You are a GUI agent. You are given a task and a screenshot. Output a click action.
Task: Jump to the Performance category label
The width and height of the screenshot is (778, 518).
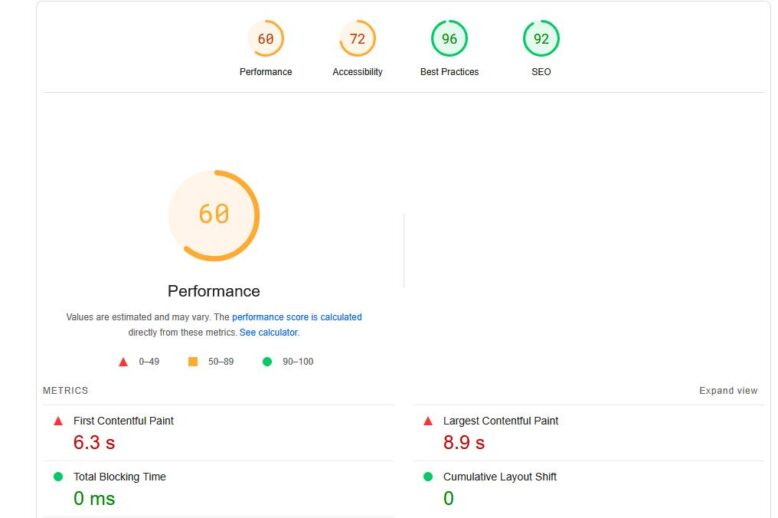(x=265, y=72)
